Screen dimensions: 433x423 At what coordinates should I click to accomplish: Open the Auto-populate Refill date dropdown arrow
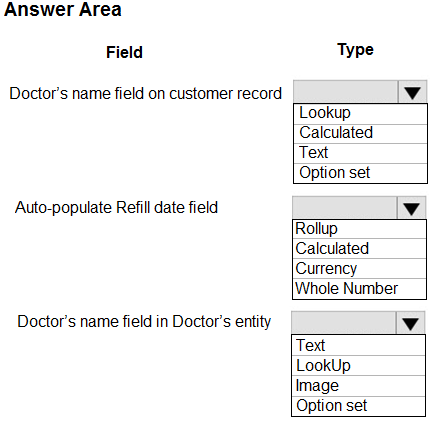[411, 208]
